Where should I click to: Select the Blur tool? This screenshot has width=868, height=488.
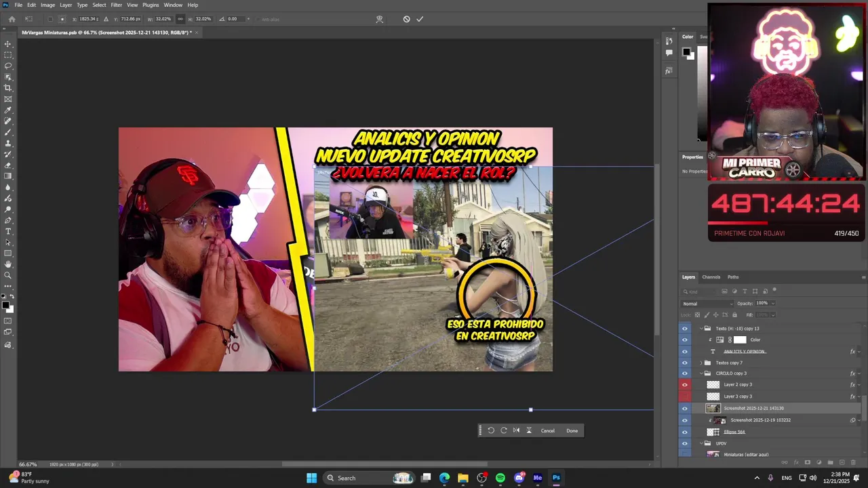8,187
